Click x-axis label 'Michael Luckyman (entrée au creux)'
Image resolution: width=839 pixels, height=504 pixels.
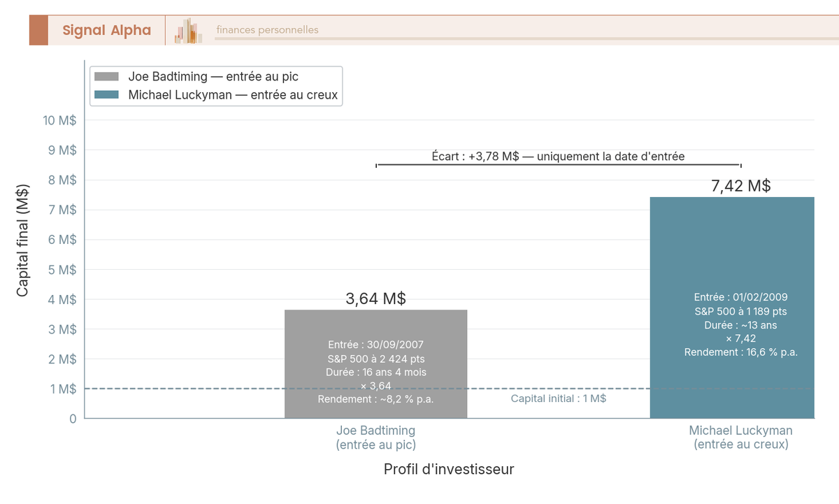tap(741, 437)
